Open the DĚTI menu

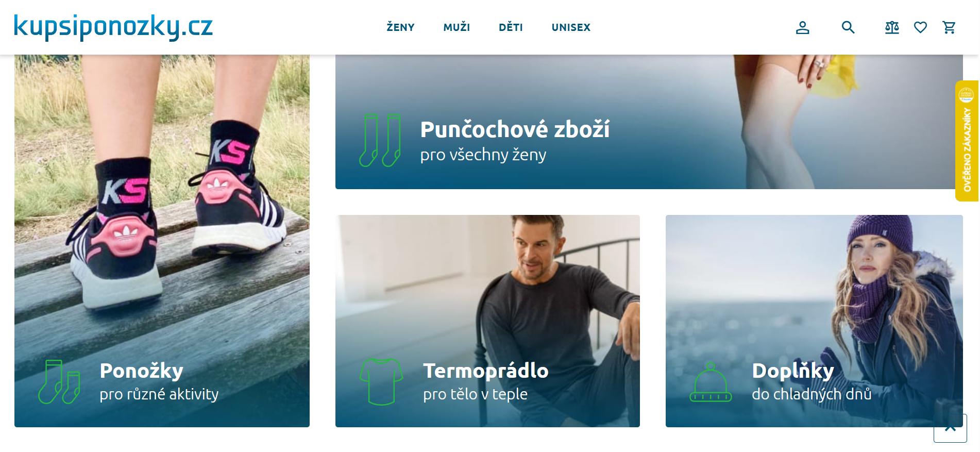[x=511, y=27]
